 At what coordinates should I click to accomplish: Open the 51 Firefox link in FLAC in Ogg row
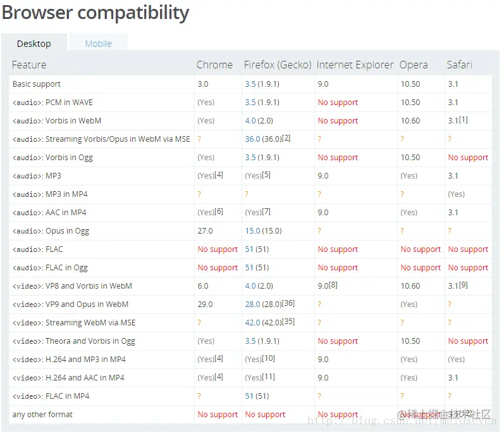pyautogui.click(x=249, y=267)
